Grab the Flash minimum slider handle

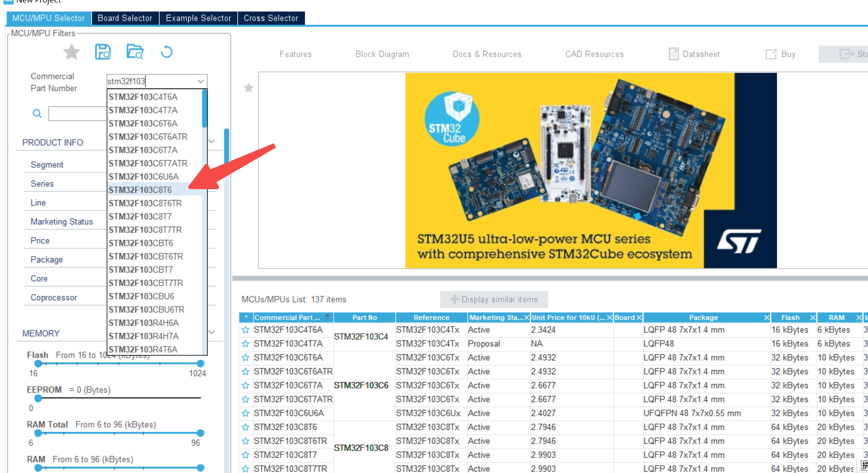pos(38,363)
